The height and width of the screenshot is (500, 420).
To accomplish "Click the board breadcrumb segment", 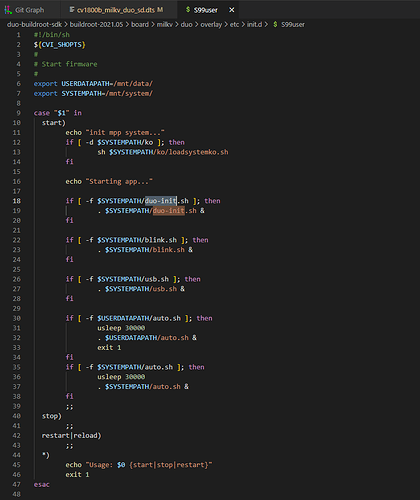I will pyautogui.click(x=140, y=24).
